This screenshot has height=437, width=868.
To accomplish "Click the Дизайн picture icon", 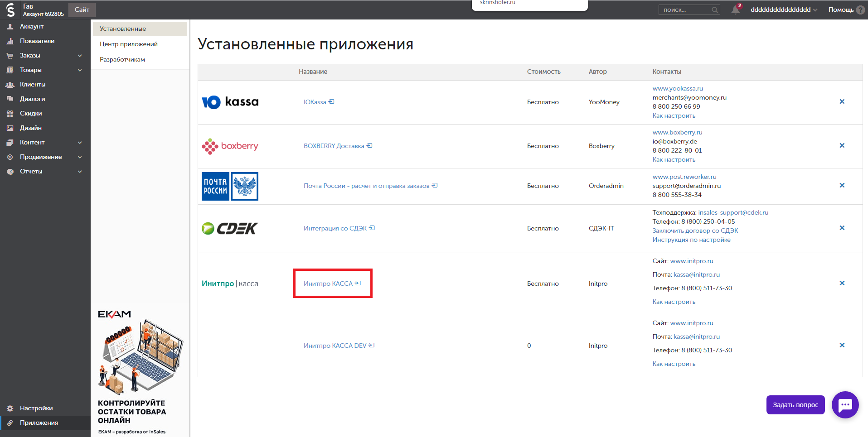I will (10, 128).
